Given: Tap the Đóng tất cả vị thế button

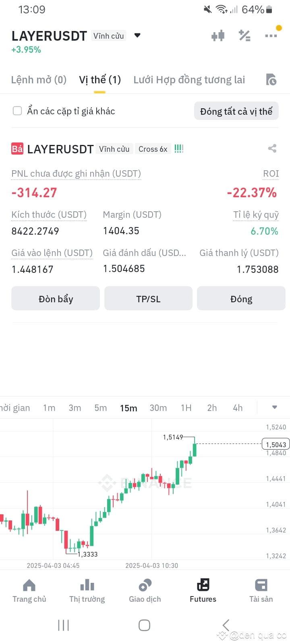Looking at the screenshot, I should click(x=236, y=111).
